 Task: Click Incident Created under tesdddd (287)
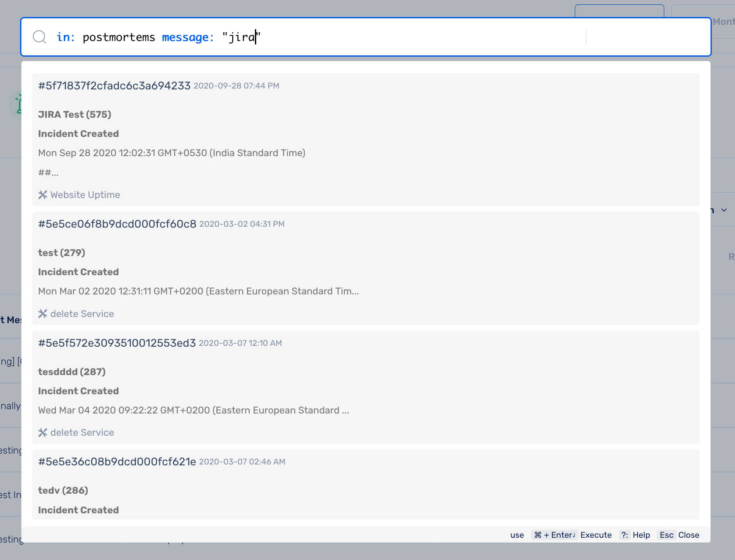point(79,391)
